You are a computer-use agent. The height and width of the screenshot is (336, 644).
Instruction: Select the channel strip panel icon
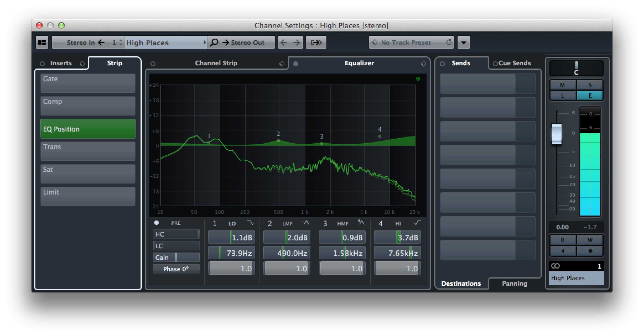click(x=43, y=42)
